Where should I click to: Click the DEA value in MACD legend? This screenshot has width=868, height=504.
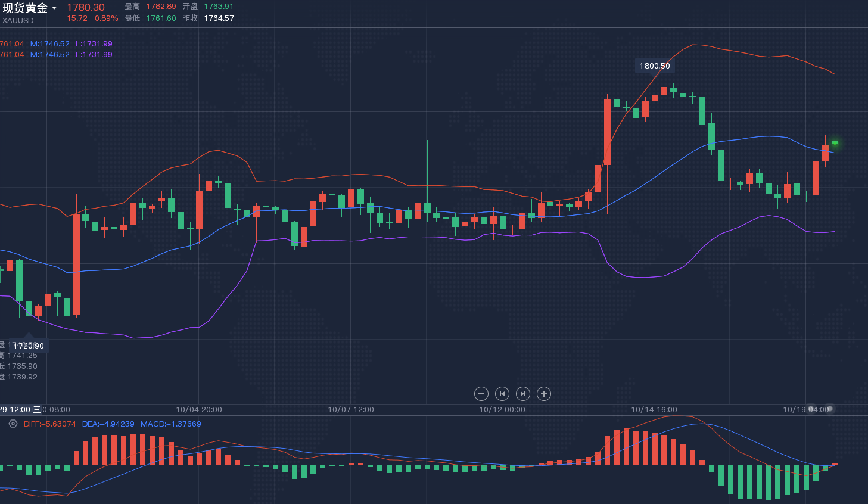point(108,424)
